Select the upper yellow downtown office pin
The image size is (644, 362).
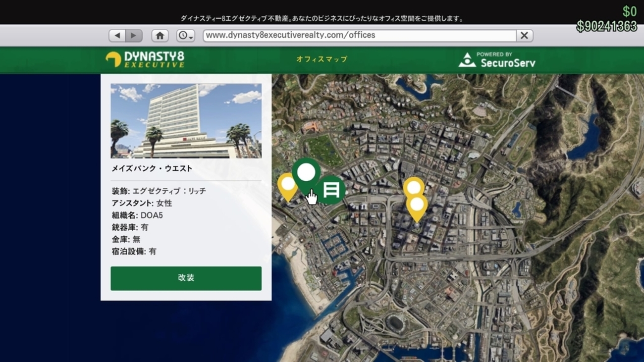click(x=414, y=187)
